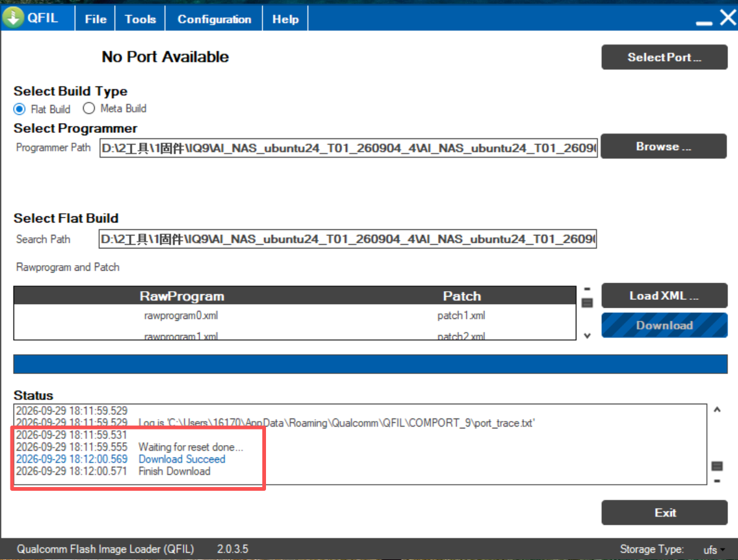The height and width of the screenshot is (560, 738).
Task: Click the Load XML button
Action: pos(664,295)
